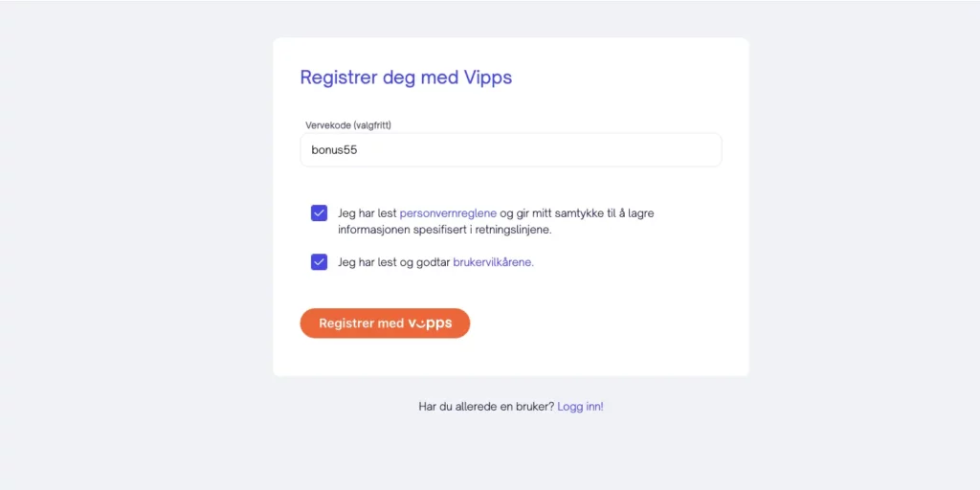Click the 'Registrer med' text on orange button
Screen dimensions: 980x490
tap(362, 323)
